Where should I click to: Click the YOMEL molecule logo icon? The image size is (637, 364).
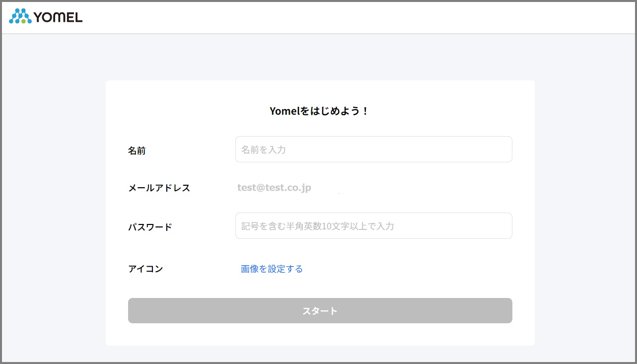(x=20, y=16)
